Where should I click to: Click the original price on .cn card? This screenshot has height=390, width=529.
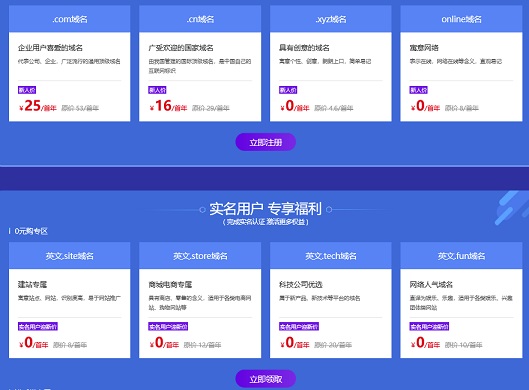click(211, 108)
